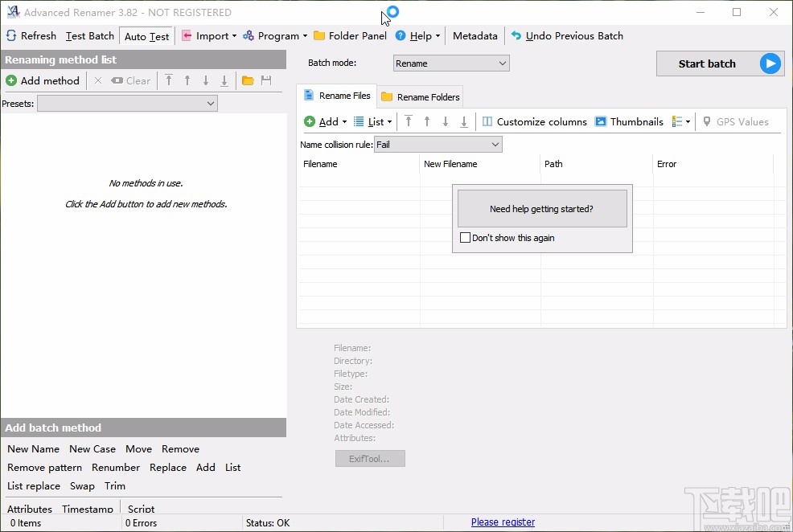Add a Remove pattern batch method
This screenshot has width=793, height=532.
click(x=44, y=468)
